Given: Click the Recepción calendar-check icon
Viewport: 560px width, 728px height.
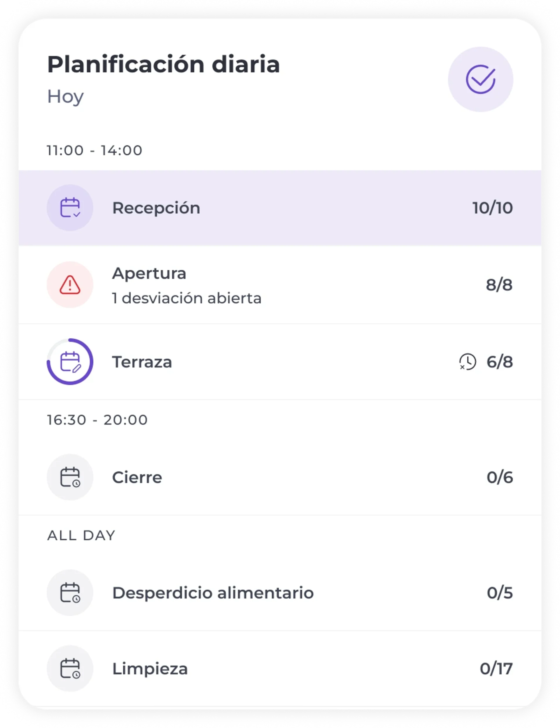Looking at the screenshot, I should 70,208.
